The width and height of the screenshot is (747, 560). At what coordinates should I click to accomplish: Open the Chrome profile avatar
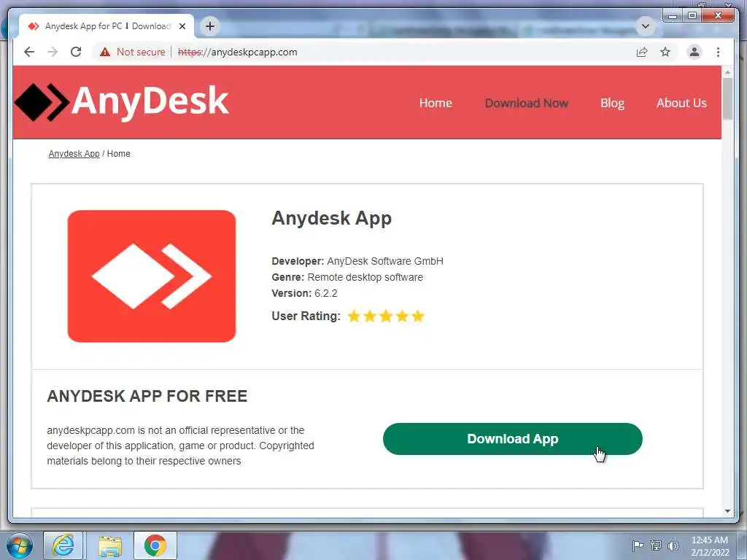point(694,52)
